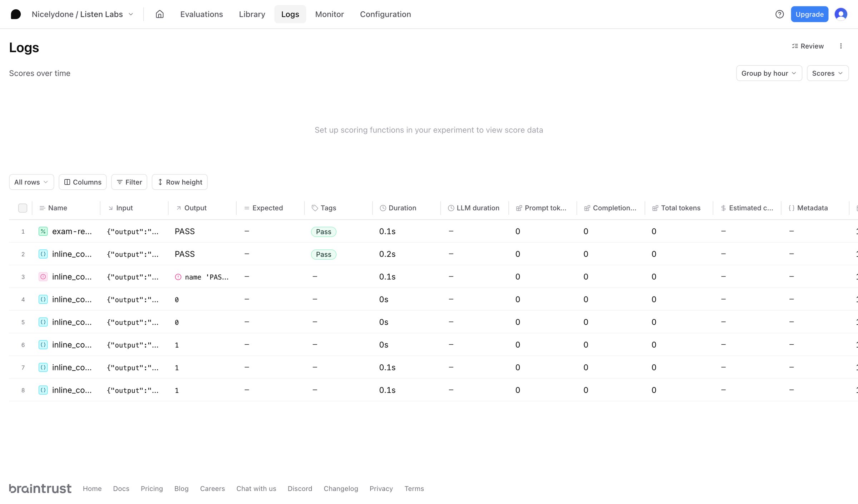Click the Prompt tokens column icon
This screenshot has width=858, height=504.
tap(519, 208)
